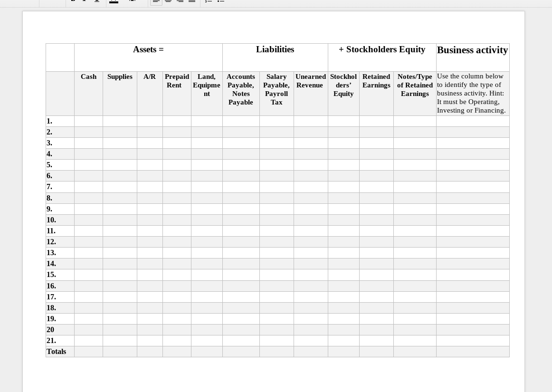Screen dimensions: 552x392
Task: Apply italic formatting
Action: tap(85, 1)
